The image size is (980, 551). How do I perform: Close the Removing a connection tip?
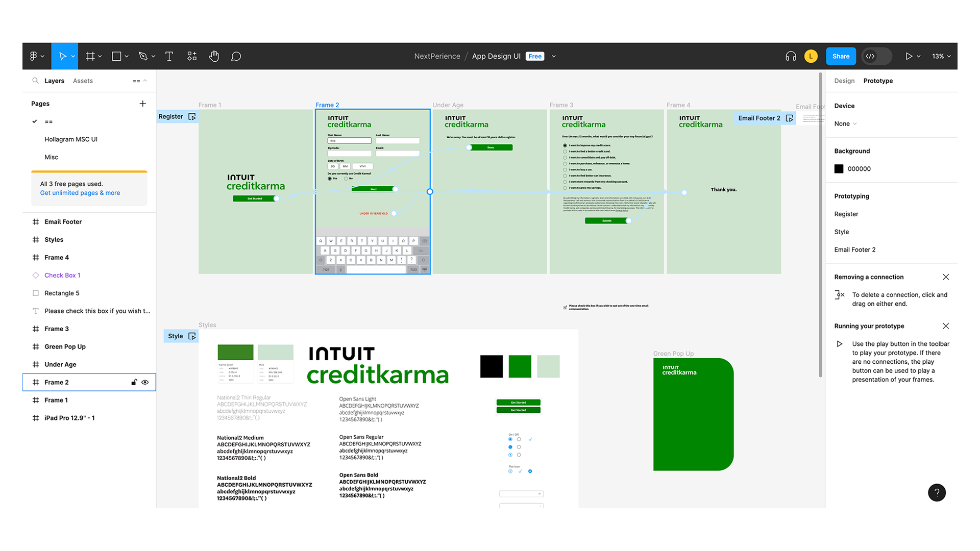tap(946, 277)
